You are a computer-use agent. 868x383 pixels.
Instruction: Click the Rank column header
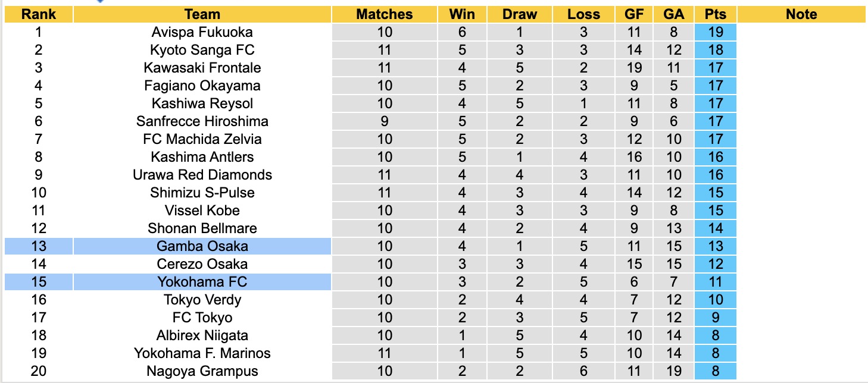click(38, 14)
